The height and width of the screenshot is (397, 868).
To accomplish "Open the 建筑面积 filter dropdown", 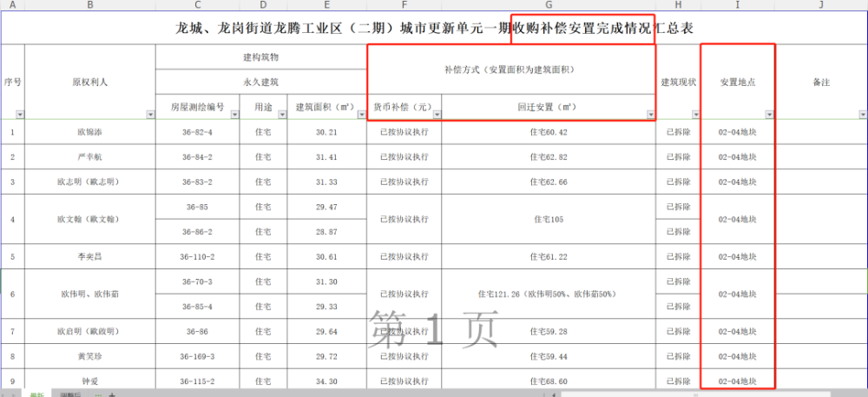I will [361, 115].
